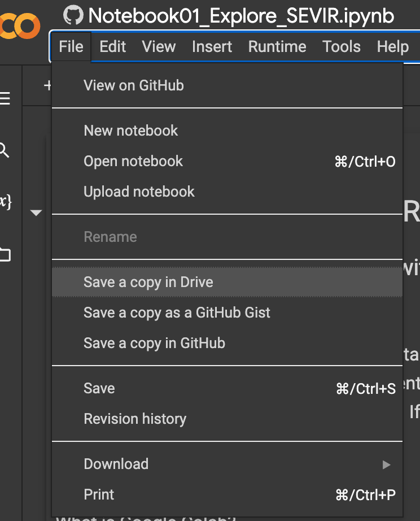The image size is (420, 521).
Task: Choose View on GitHub
Action: click(227, 86)
